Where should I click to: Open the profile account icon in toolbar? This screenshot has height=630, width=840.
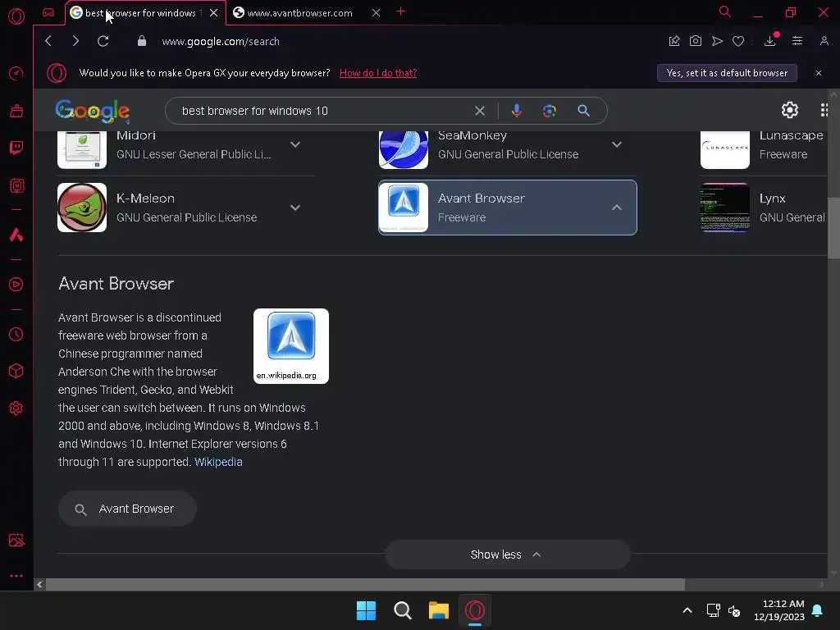pos(824,41)
